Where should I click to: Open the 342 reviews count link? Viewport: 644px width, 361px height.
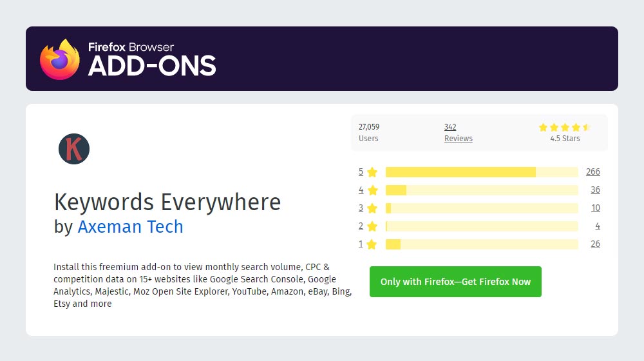tap(450, 127)
